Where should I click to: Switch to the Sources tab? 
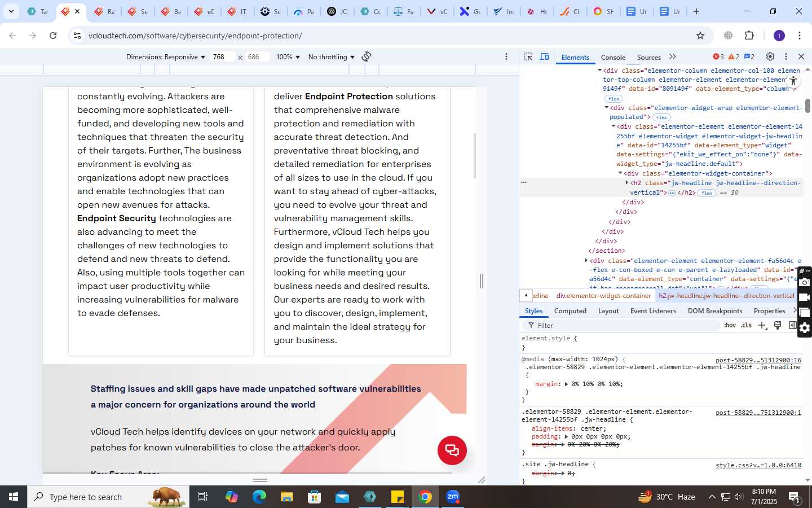pos(648,58)
